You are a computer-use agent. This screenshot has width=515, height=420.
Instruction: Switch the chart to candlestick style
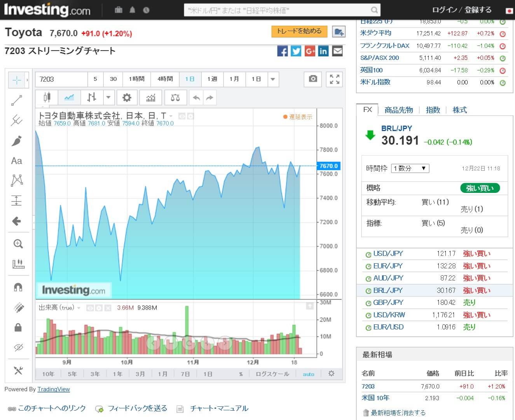pos(48,97)
